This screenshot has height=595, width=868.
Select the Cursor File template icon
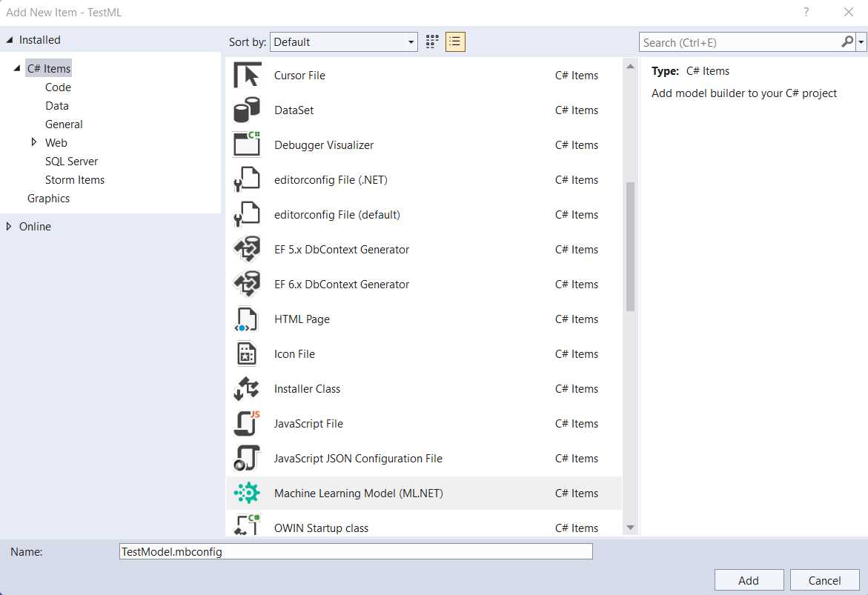tap(247, 76)
